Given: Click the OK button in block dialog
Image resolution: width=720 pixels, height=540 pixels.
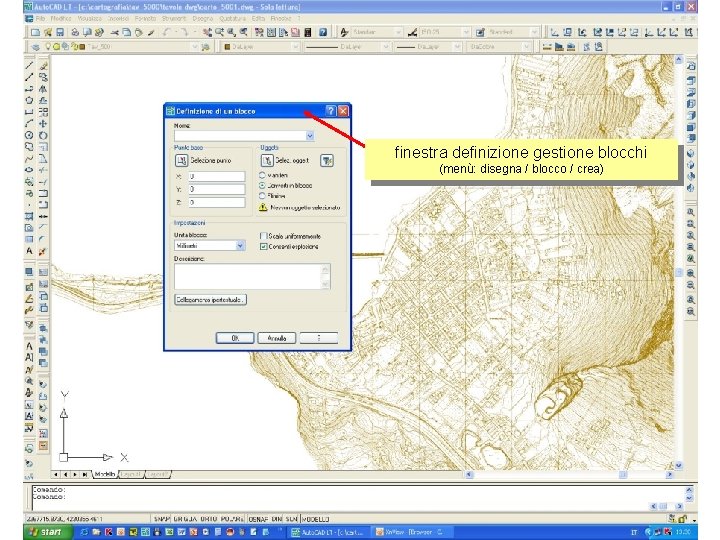Looking at the screenshot, I should point(235,338).
